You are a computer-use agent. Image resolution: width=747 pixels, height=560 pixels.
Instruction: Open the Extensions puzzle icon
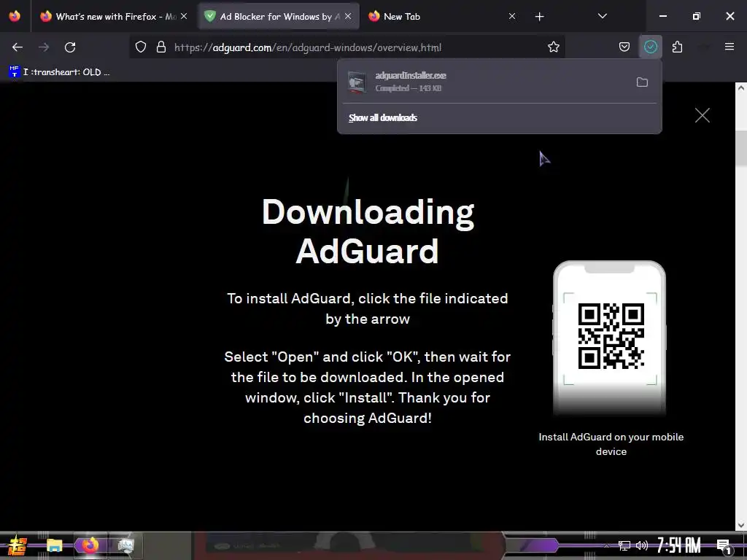point(677,47)
